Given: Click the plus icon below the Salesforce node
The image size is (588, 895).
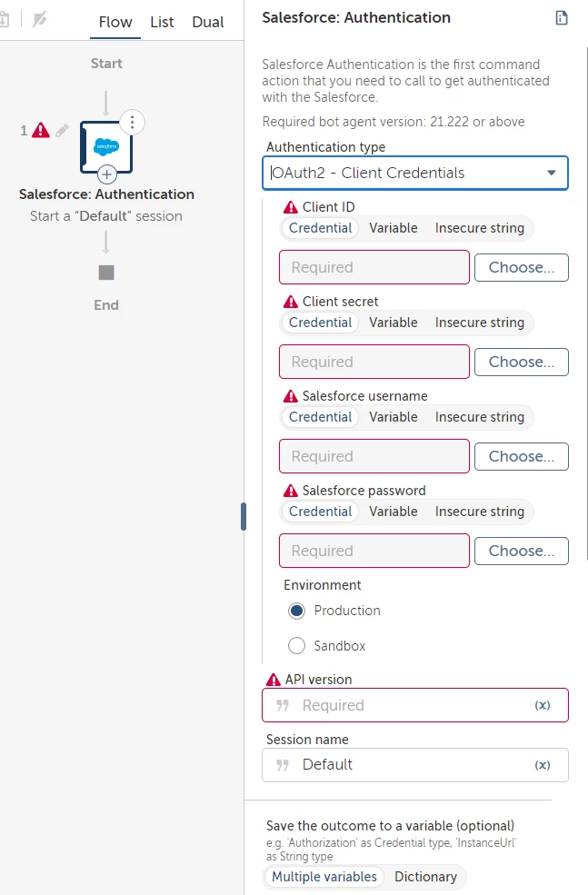Looking at the screenshot, I should pyautogui.click(x=106, y=174).
